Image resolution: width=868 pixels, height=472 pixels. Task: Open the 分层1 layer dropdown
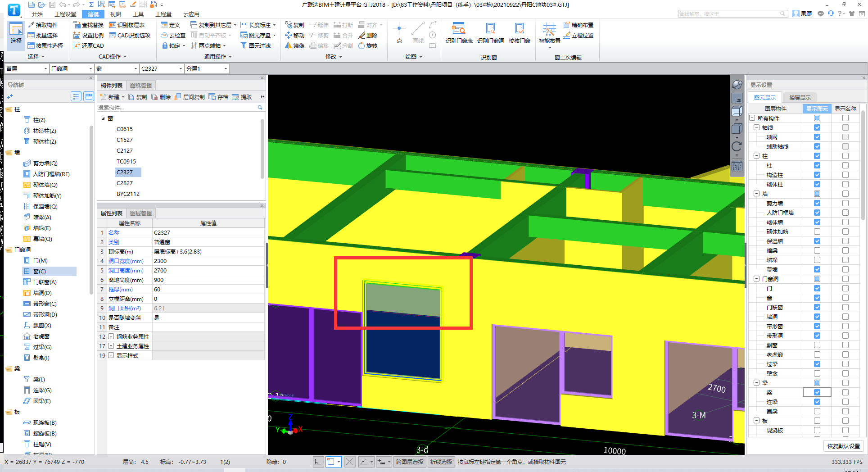pyautogui.click(x=207, y=68)
